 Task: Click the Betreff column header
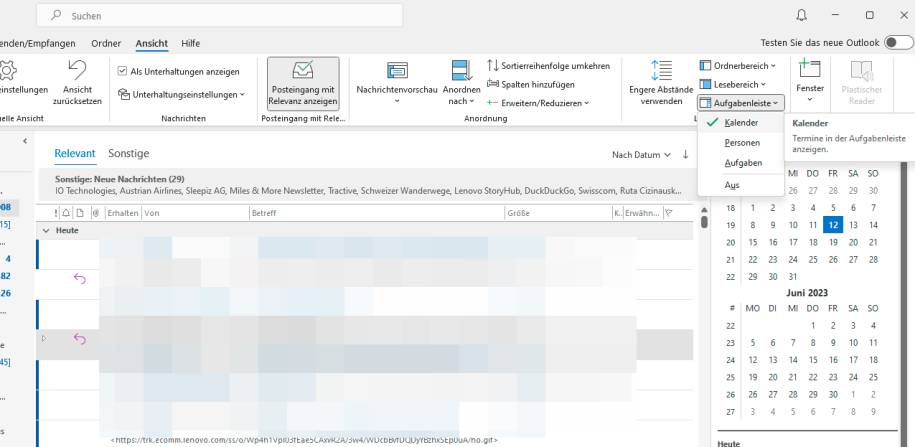pyautogui.click(x=377, y=214)
